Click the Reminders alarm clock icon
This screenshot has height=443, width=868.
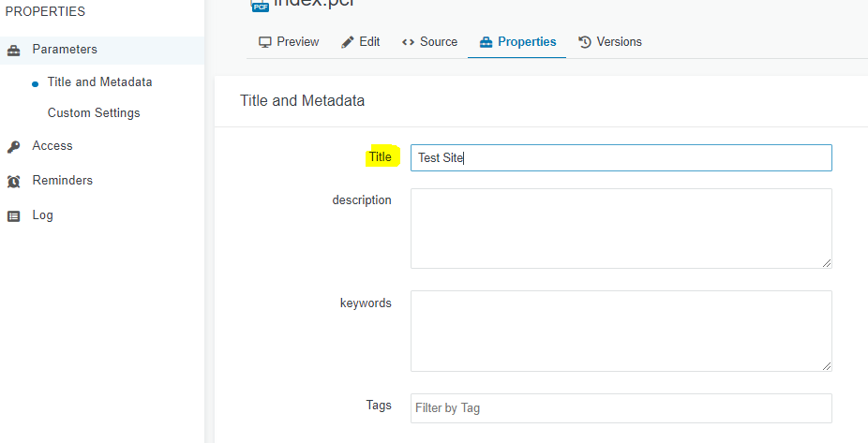(14, 181)
